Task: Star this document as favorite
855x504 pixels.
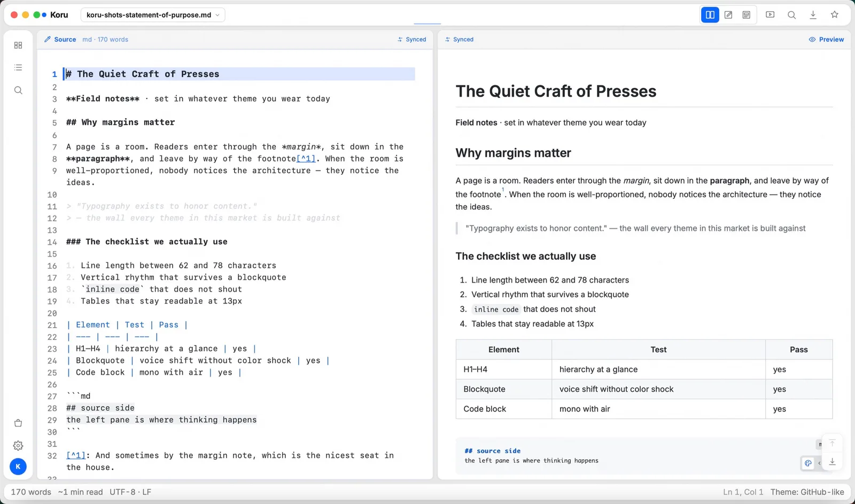Action: [x=835, y=15]
